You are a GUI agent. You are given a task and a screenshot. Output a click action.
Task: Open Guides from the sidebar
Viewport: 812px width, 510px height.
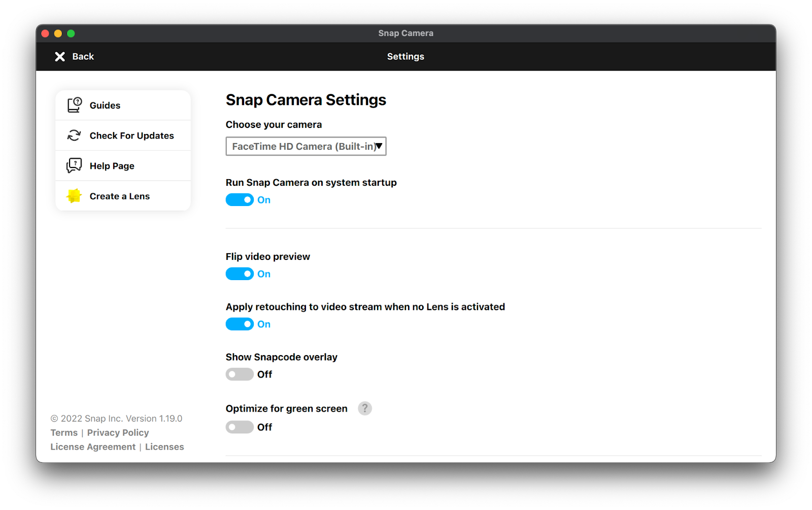[123, 105]
